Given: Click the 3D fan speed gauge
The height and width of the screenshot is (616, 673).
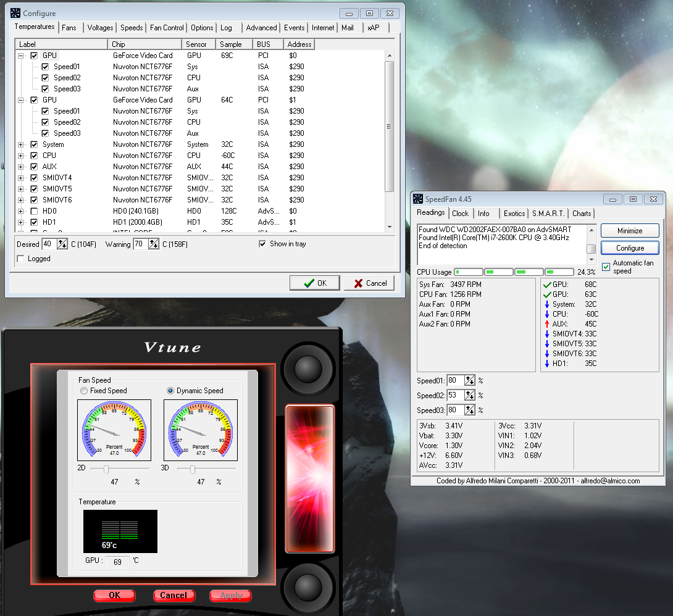Looking at the screenshot, I should [x=200, y=430].
